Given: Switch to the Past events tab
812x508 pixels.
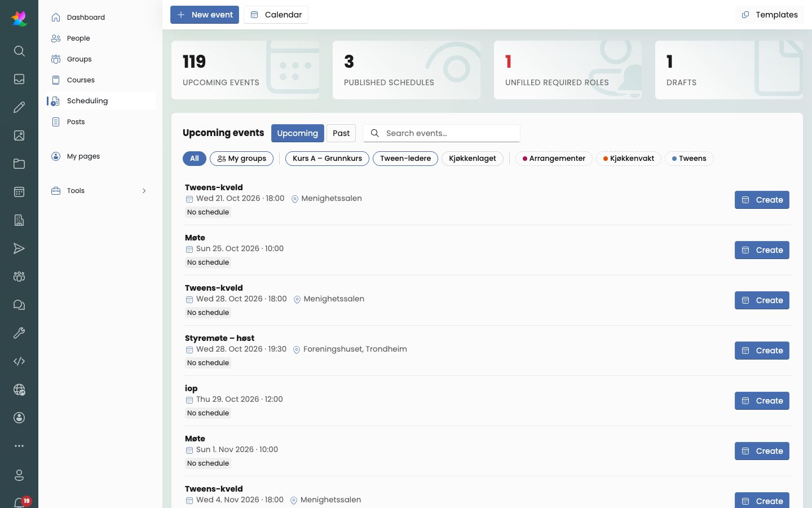Looking at the screenshot, I should [341, 133].
